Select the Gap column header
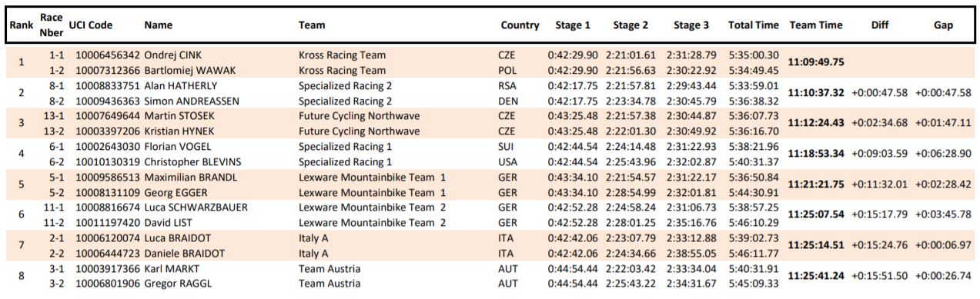 (x=943, y=25)
